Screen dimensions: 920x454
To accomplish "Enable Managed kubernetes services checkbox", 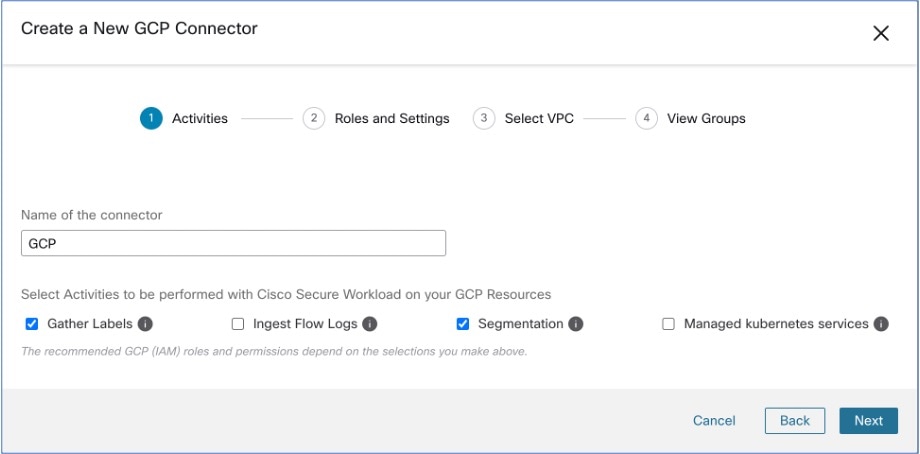I will pos(668,324).
